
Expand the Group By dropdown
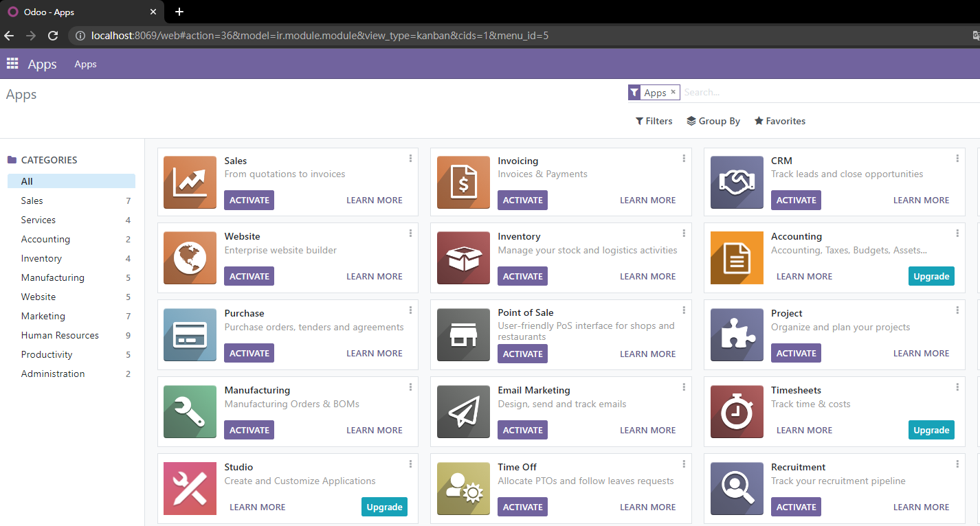tap(713, 121)
